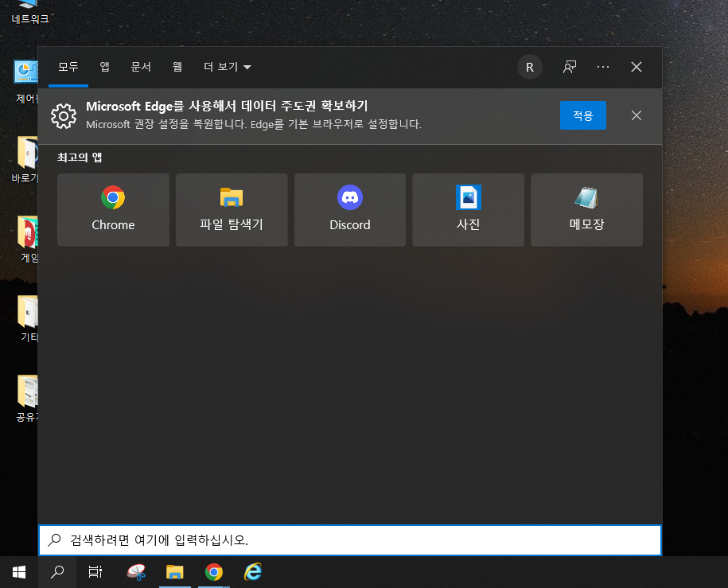Switch to the 웹 tab
This screenshot has width=728, height=588.
pos(177,68)
